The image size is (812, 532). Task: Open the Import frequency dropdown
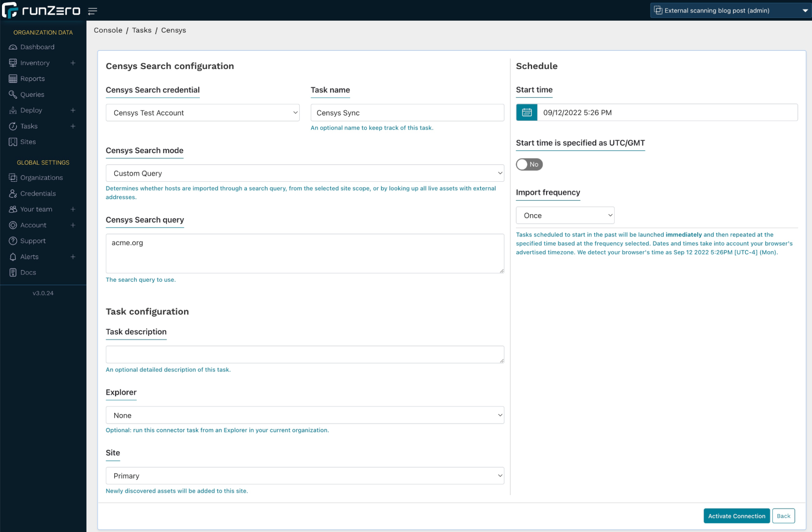coord(565,215)
